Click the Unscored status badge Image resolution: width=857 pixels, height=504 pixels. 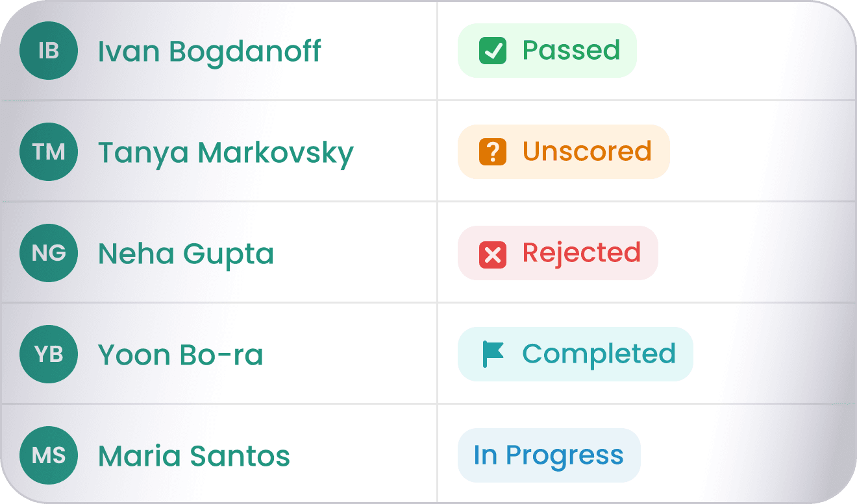564,152
